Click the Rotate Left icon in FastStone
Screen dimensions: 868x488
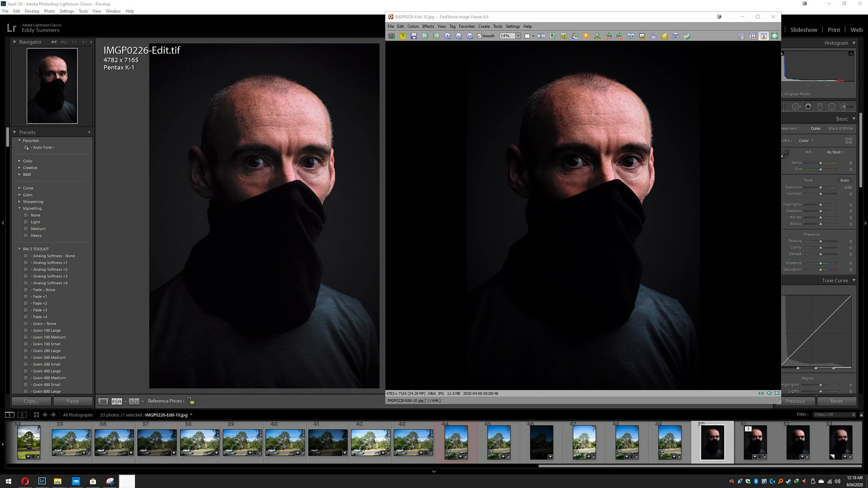coord(608,36)
